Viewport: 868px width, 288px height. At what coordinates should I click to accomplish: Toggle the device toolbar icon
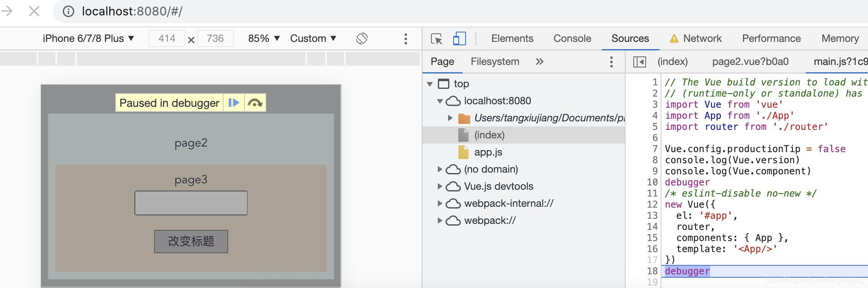tap(459, 38)
